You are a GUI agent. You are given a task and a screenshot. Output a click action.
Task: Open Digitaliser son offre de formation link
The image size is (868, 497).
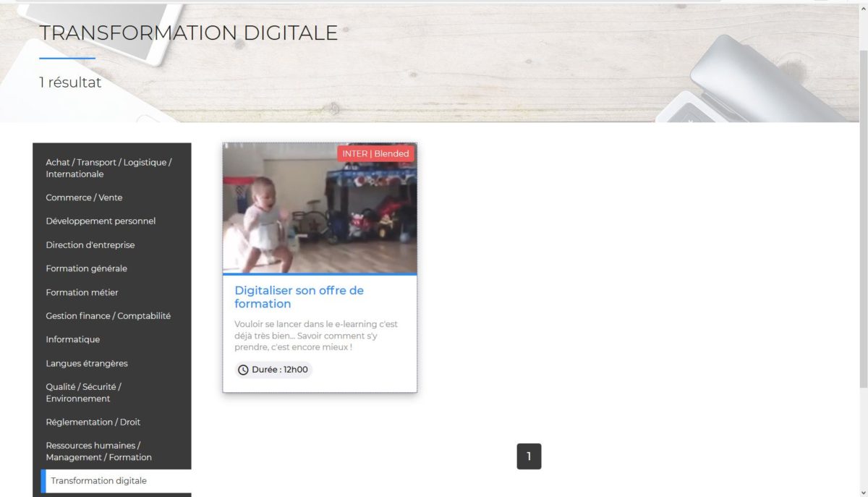299,297
